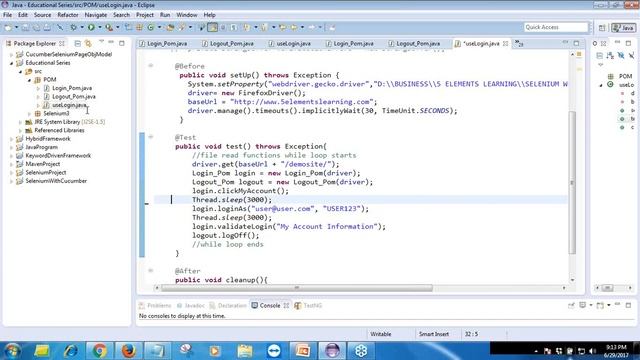
Task: Select Login_Pom.java in Package Explorer
Action: 71,88
